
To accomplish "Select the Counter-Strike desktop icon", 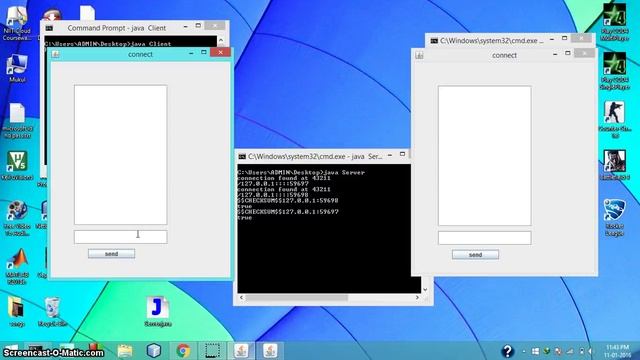I will (x=615, y=120).
